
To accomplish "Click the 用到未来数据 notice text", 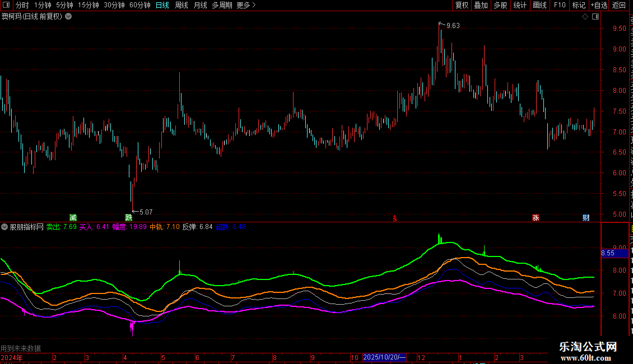I will pyautogui.click(x=21, y=348).
